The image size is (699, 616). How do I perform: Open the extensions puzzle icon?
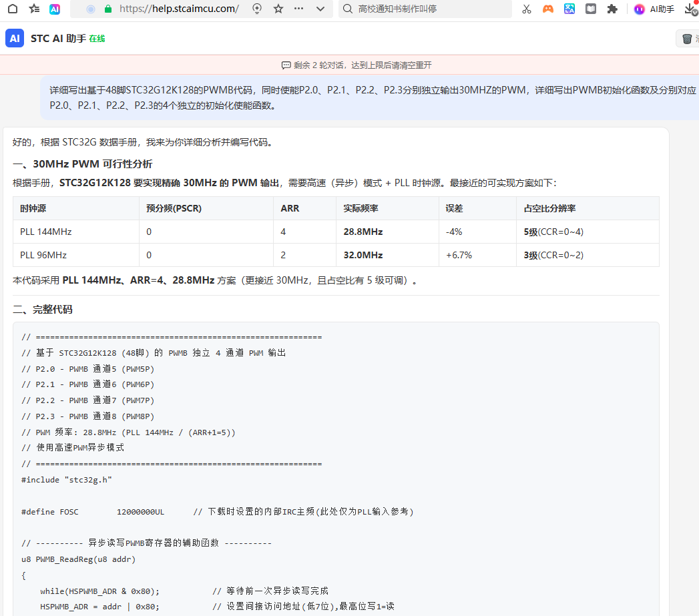click(612, 9)
